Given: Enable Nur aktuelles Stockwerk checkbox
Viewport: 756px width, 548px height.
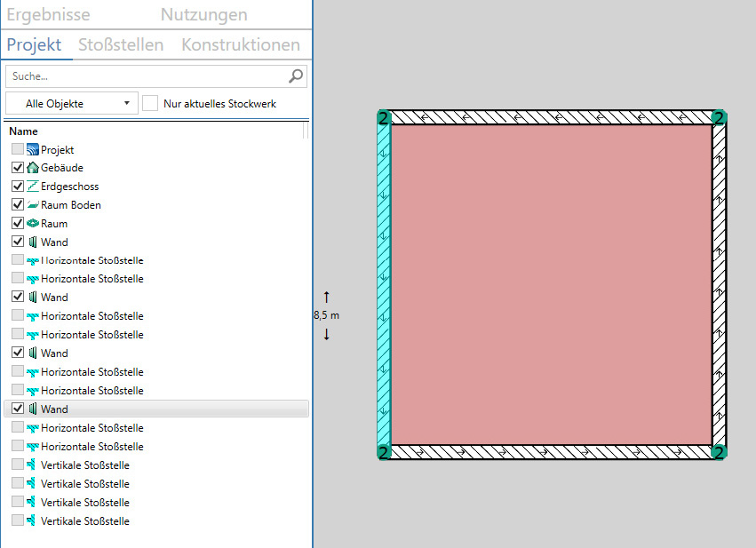Looking at the screenshot, I should point(150,103).
